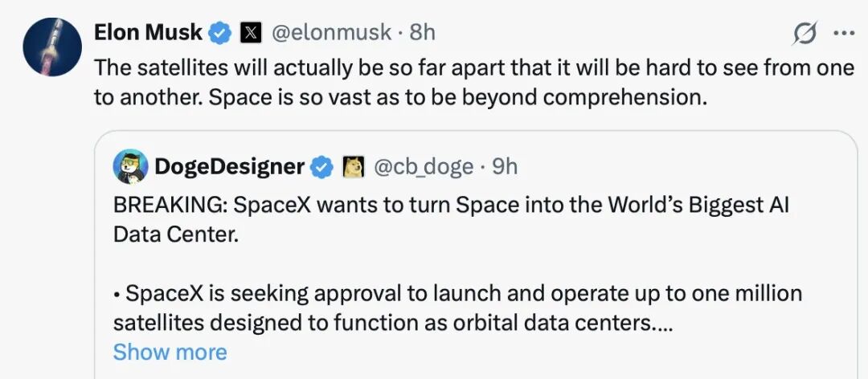Open the @elonmusk handle link
The image size is (868, 379).
tap(331, 33)
